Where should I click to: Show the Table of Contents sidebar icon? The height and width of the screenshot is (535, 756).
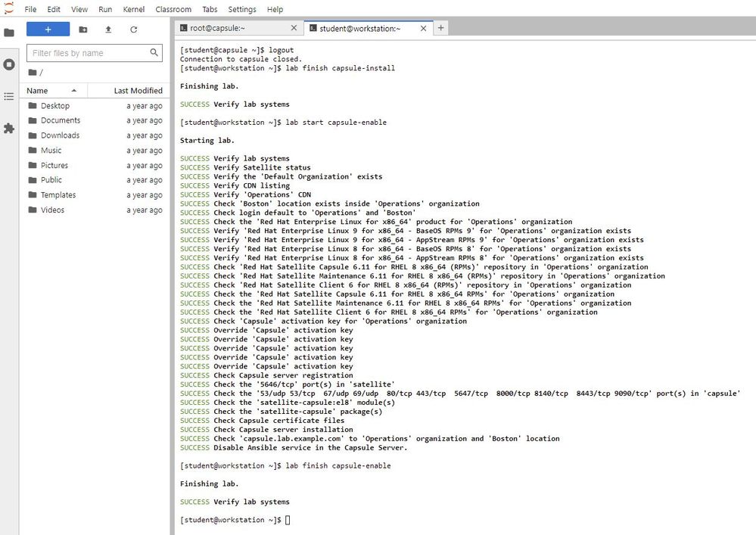pyautogui.click(x=9, y=97)
